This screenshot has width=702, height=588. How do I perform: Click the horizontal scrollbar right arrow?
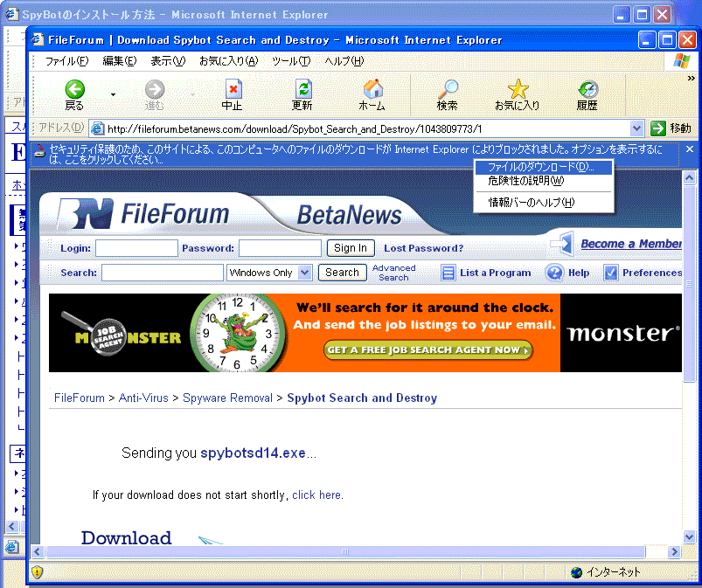674,552
